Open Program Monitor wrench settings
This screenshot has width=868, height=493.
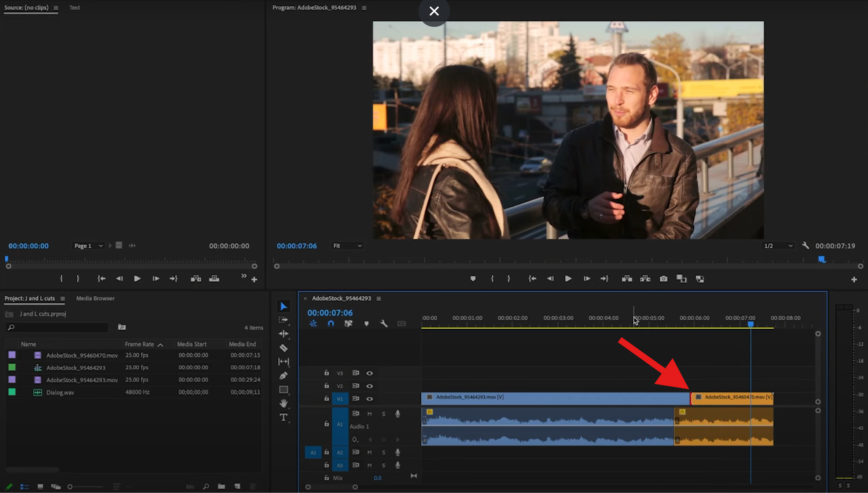(x=805, y=246)
